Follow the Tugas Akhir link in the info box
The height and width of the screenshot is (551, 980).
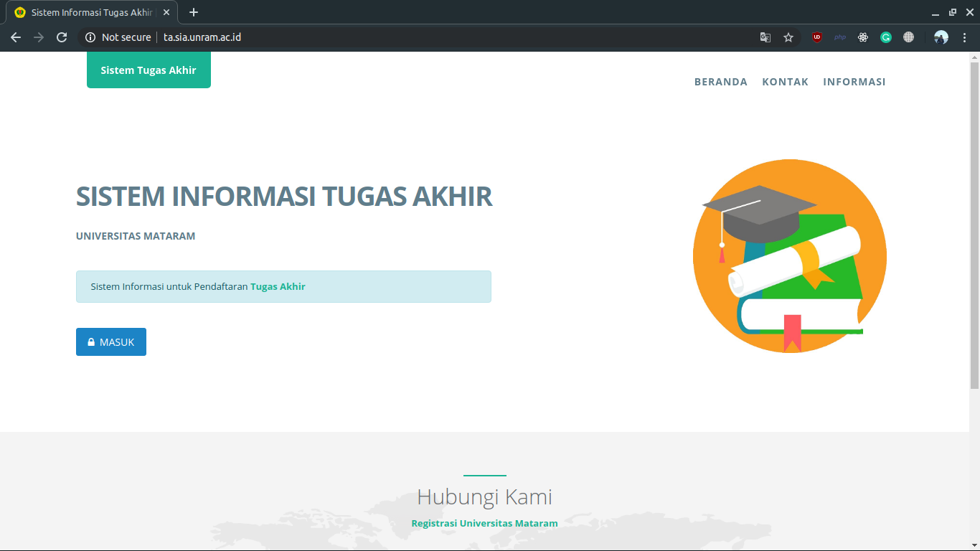tap(278, 287)
